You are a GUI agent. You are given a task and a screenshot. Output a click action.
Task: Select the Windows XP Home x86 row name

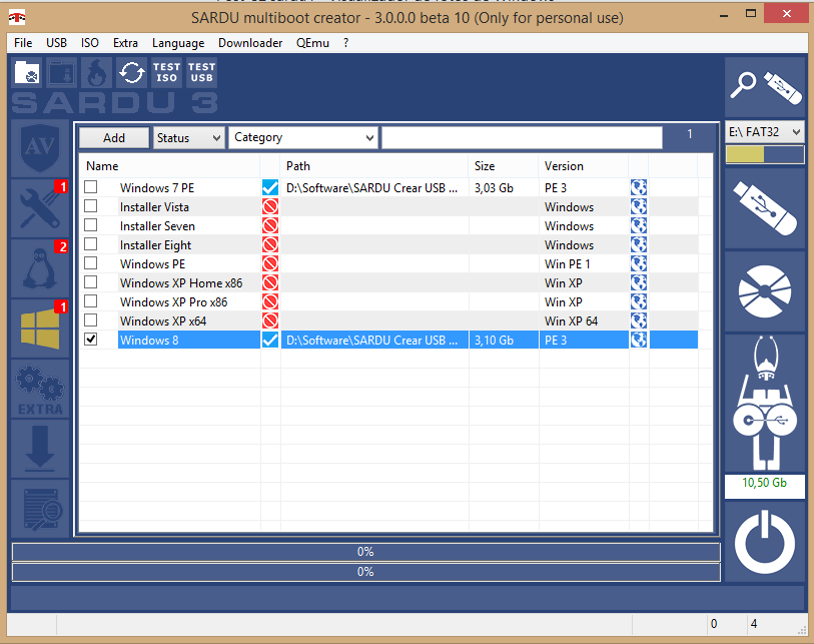click(181, 283)
